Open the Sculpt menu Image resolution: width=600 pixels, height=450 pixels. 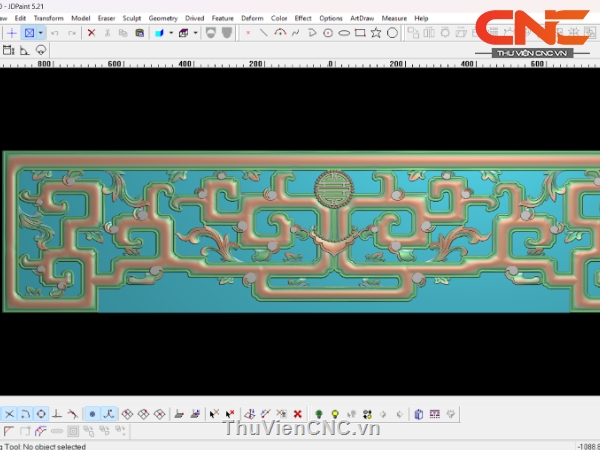pyautogui.click(x=132, y=18)
